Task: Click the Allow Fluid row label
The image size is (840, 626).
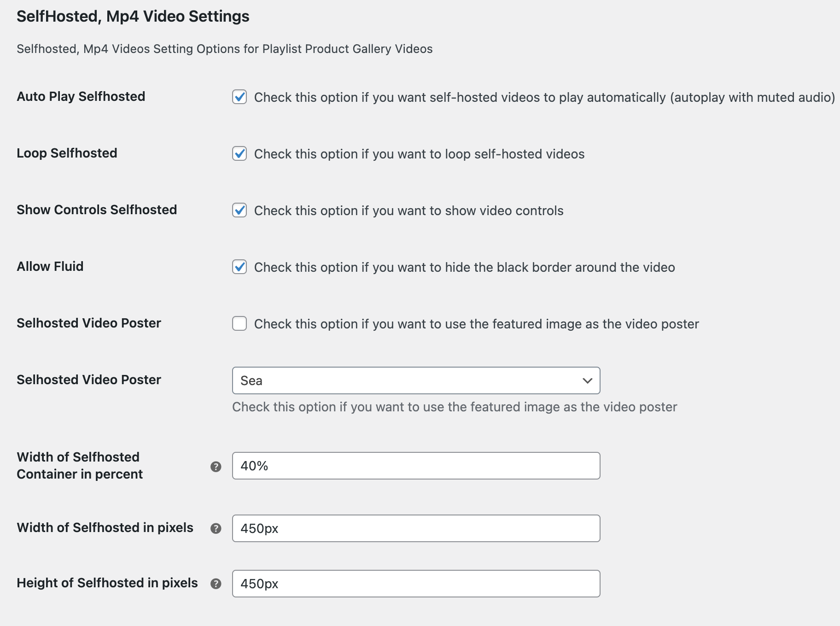Action: [50, 266]
